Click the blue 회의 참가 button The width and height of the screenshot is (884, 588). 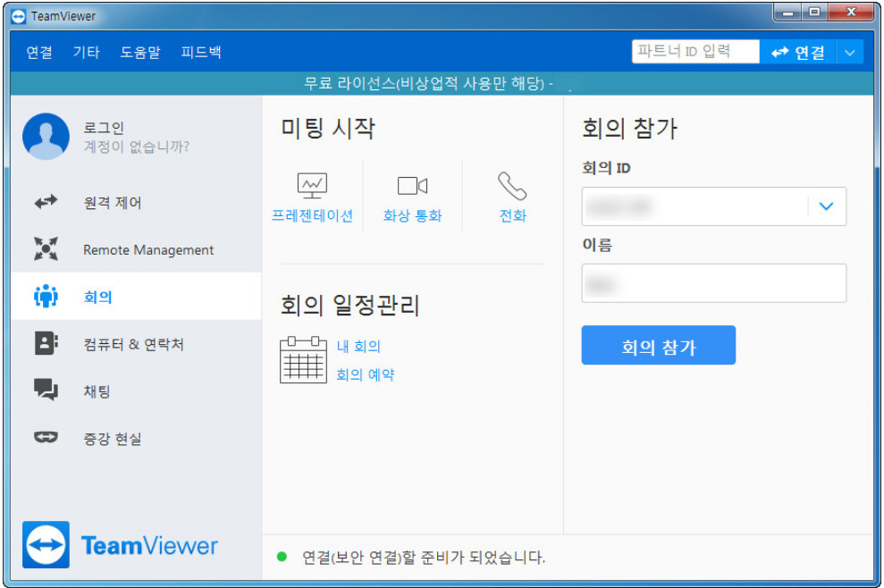pyautogui.click(x=658, y=345)
